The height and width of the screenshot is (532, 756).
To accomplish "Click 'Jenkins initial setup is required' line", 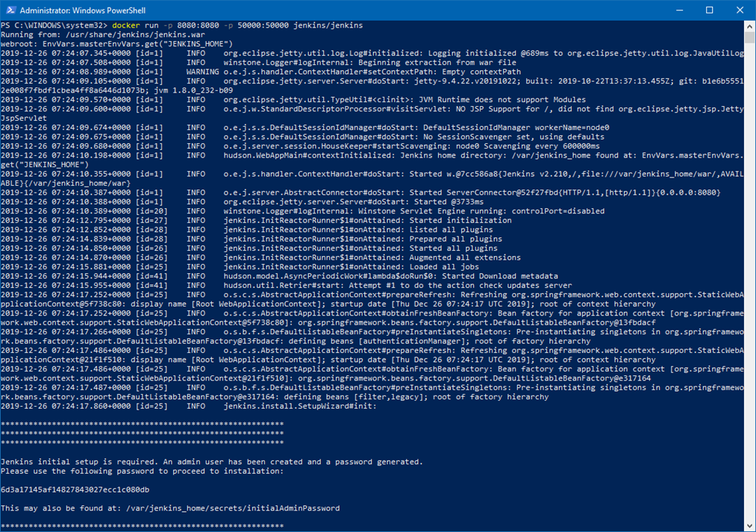I will tap(212, 462).
